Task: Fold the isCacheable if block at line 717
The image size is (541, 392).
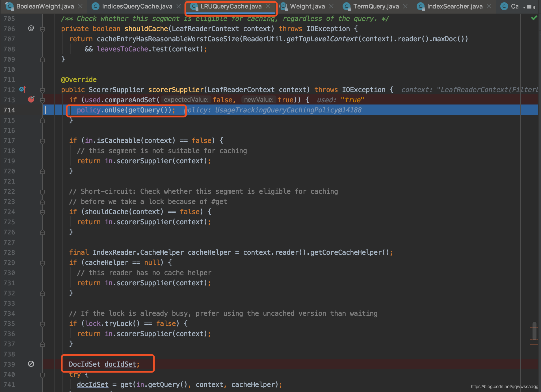Action: pyautogui.click(x=42, y=141)
